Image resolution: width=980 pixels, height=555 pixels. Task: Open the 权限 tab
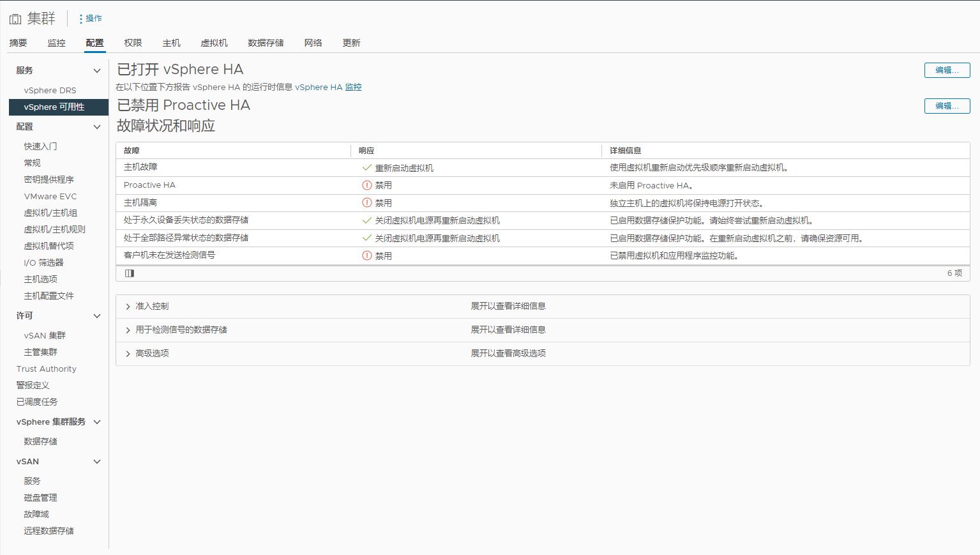(133, 43)
